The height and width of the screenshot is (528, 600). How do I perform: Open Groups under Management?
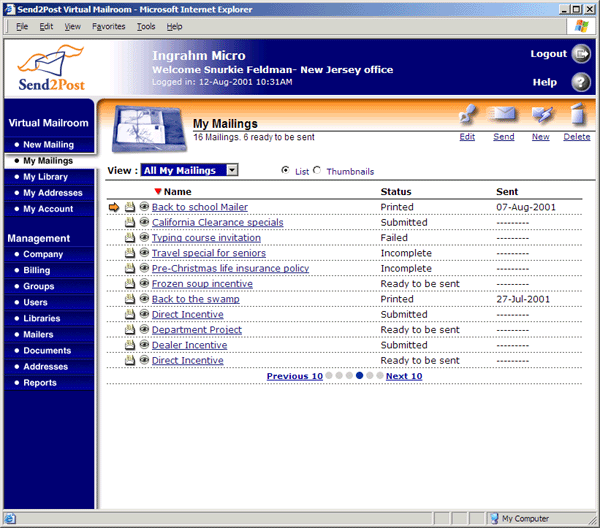tap(49, 286)
